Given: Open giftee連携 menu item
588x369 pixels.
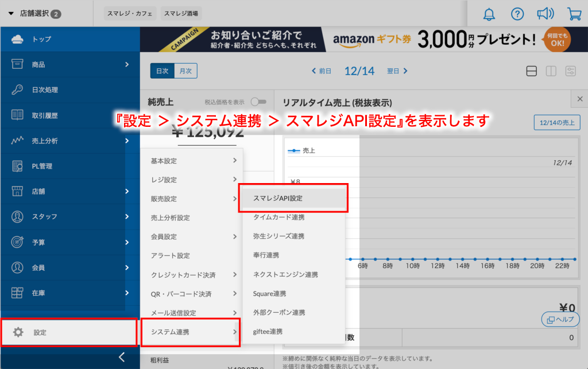Looking at the screenshot, I should coord(293,332).
